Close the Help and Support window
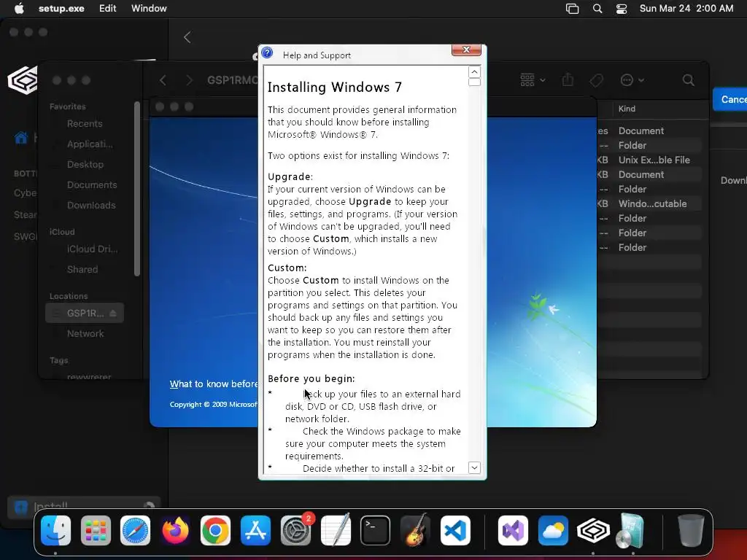The height and width of the screenshot is (560, 747). [x=466, y=50]
